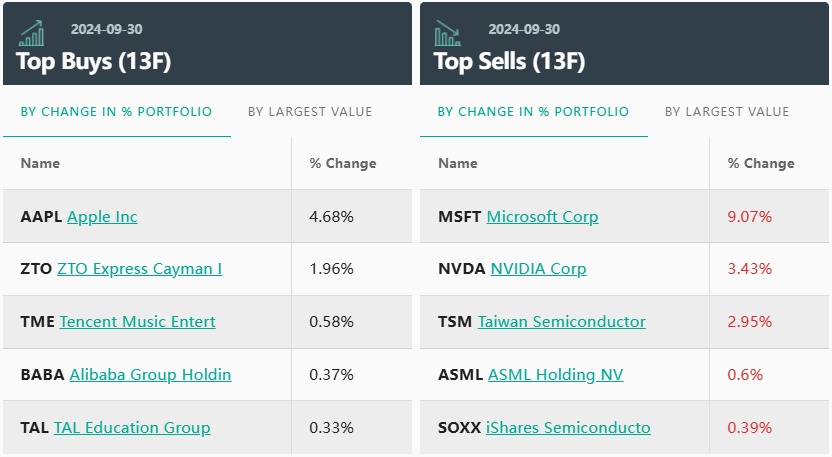The width and height of the screenshot is (832, 457).
Task: Open the Taiwan Semiconductor link
Action: pyautogui.click(x=561, y=322)
